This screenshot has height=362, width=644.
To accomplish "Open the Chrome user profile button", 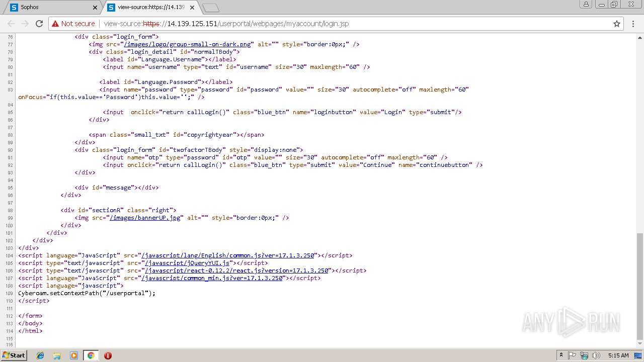I will click(586, 5).
